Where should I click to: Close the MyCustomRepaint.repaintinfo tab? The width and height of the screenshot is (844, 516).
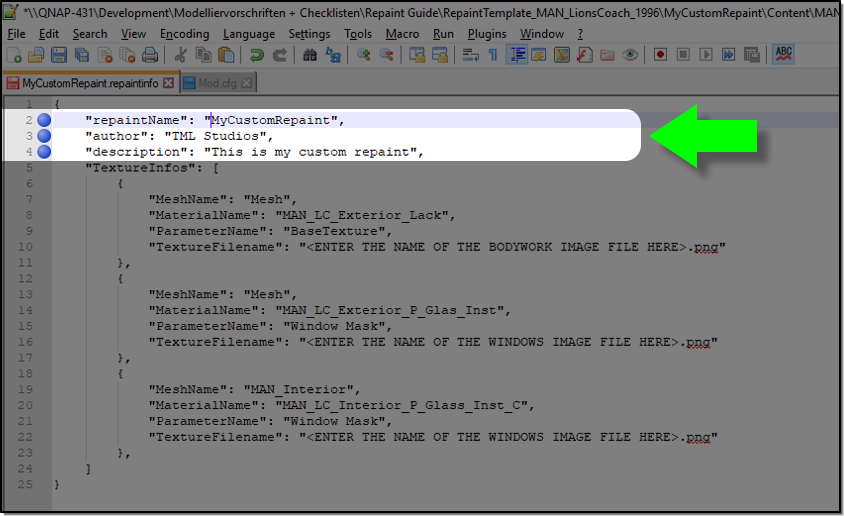169,83
